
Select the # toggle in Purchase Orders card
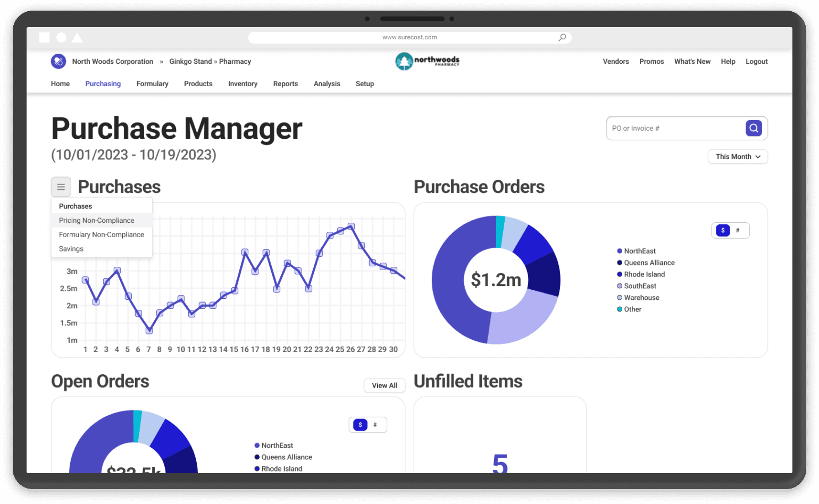(738, 230)
